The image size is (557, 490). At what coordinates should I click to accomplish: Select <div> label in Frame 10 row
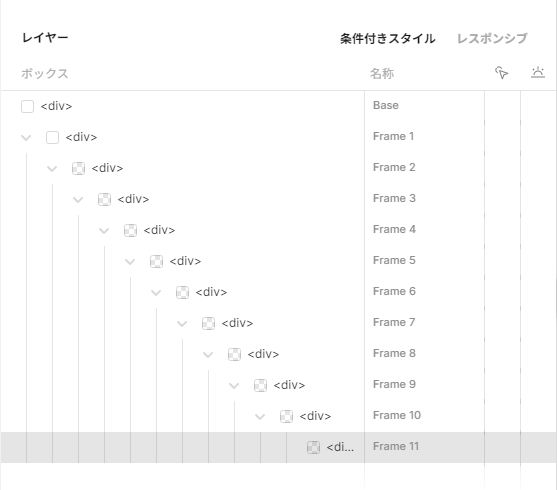pyautogui.click(x=315, y=416)
